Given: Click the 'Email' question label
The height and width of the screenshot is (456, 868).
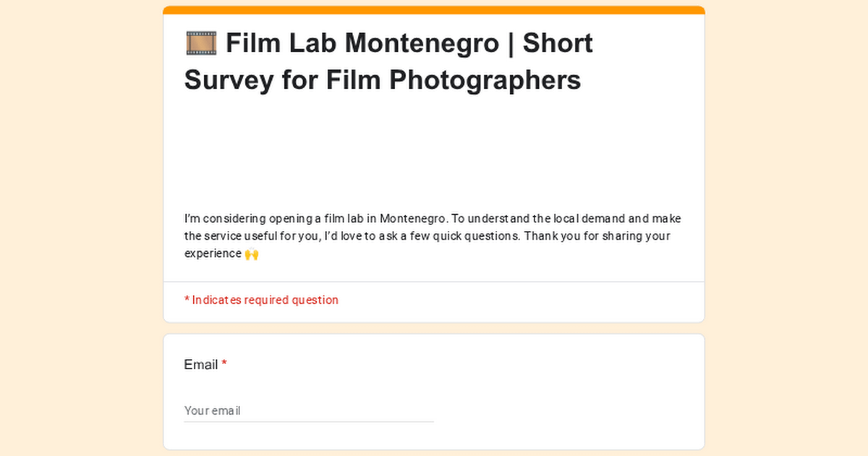Looking at the screenshot, I should pos(201,365).
